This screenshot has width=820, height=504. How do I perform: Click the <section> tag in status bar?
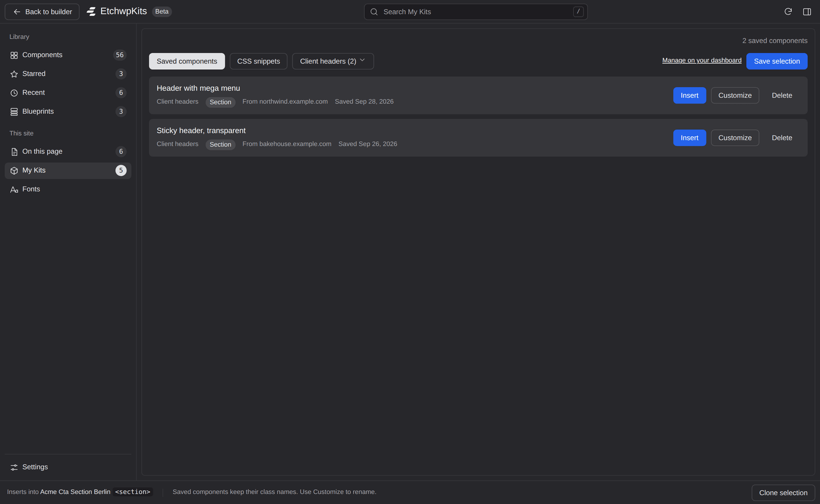coord(133,492)
